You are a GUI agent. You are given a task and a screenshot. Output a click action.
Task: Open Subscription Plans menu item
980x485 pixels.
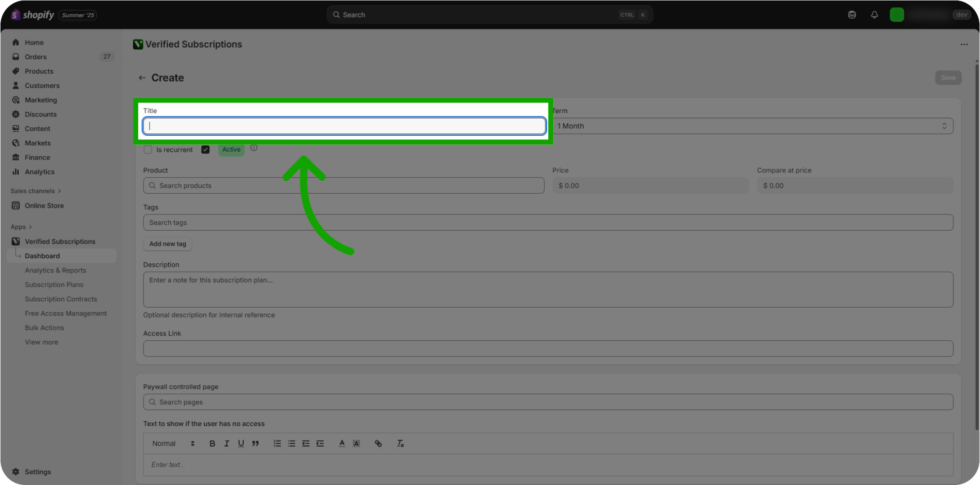(x=54, y=284)
